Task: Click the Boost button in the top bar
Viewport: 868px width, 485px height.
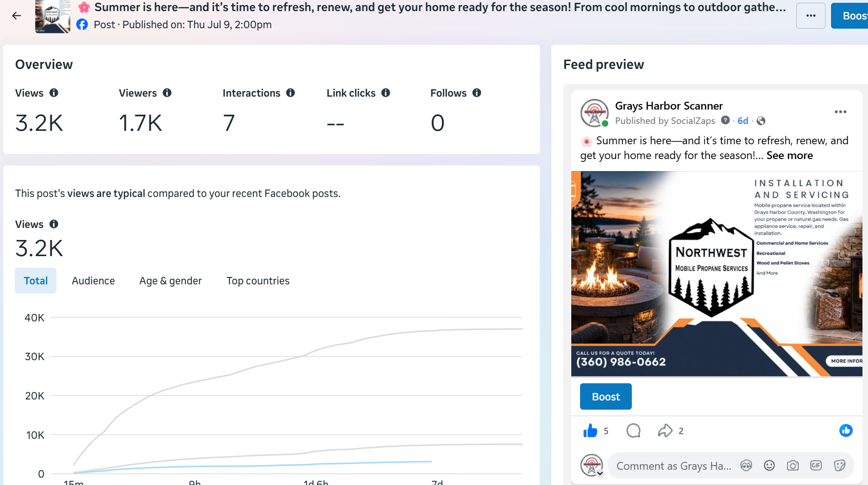Action: point(850,16)
